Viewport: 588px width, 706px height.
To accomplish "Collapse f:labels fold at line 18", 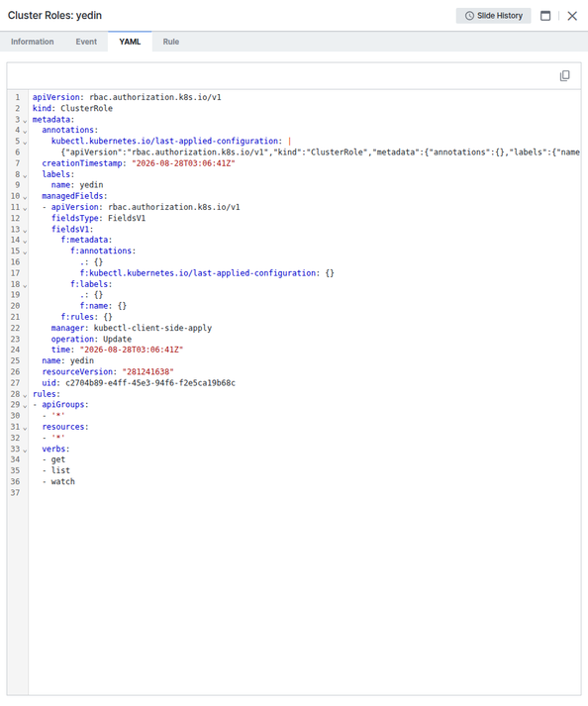I will coord(25,285).
